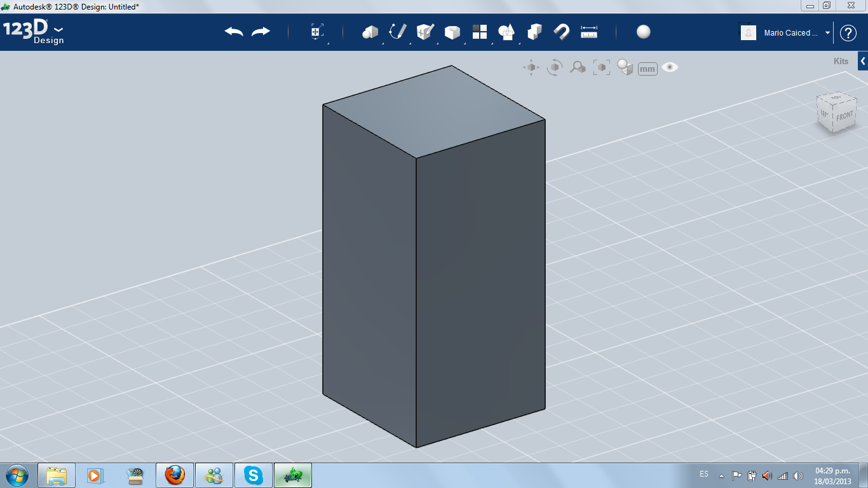Open the Help question mark
The height and width of the screenshot is (488, 868).
[848, 33]
